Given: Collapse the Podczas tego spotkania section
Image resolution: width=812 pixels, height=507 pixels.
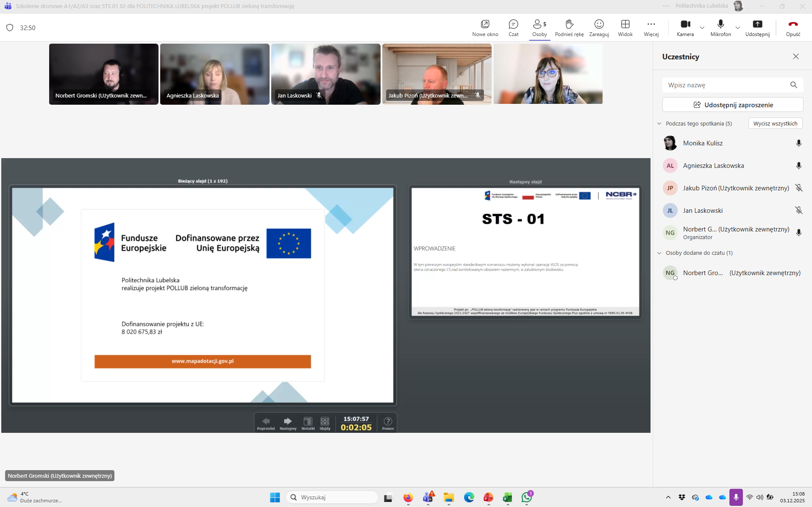Looking at the screenshot, I should [659, 124].
